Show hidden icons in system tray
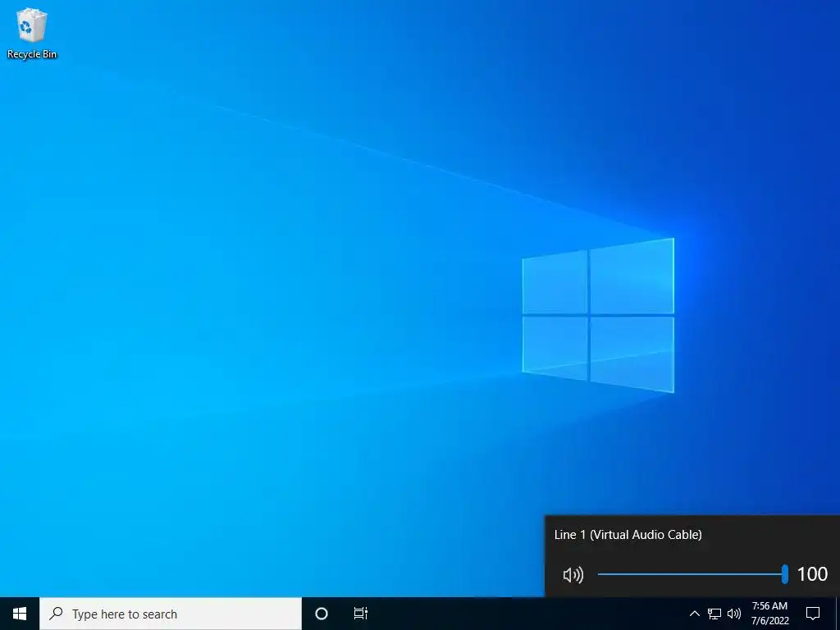The width and height of the screenshot is (840, 630). tap(694, 614)
